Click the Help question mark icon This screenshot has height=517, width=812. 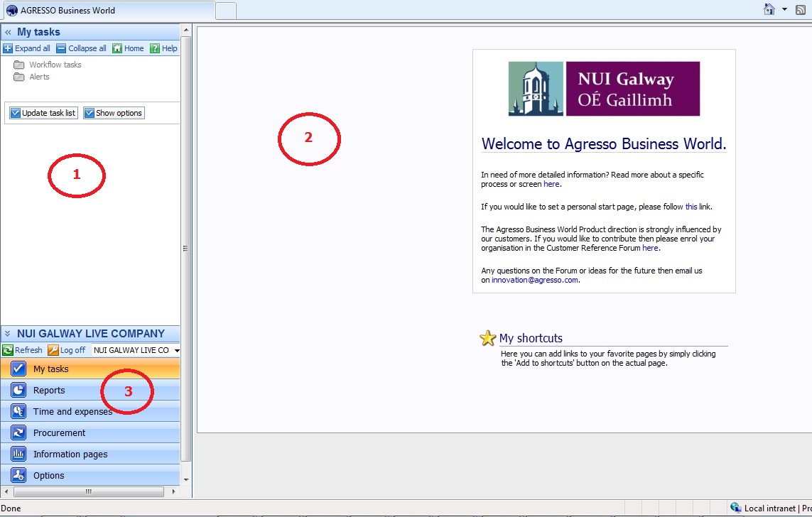[155, 48]
